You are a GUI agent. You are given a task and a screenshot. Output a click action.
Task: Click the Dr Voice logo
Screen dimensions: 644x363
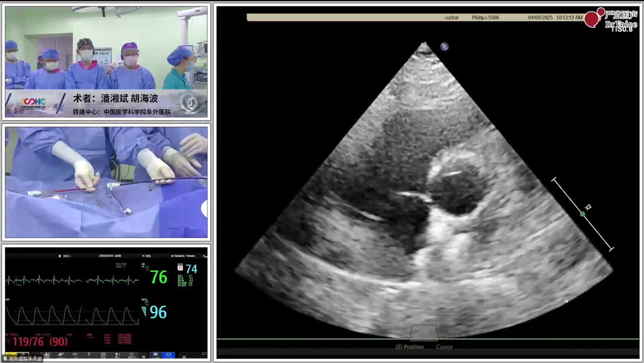pos(611,19)
